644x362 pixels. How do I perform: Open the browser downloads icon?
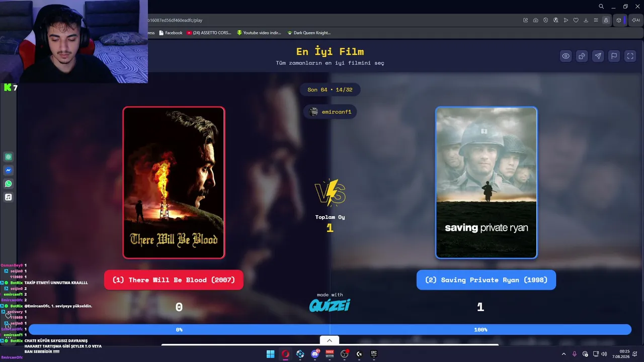[586, 20]
